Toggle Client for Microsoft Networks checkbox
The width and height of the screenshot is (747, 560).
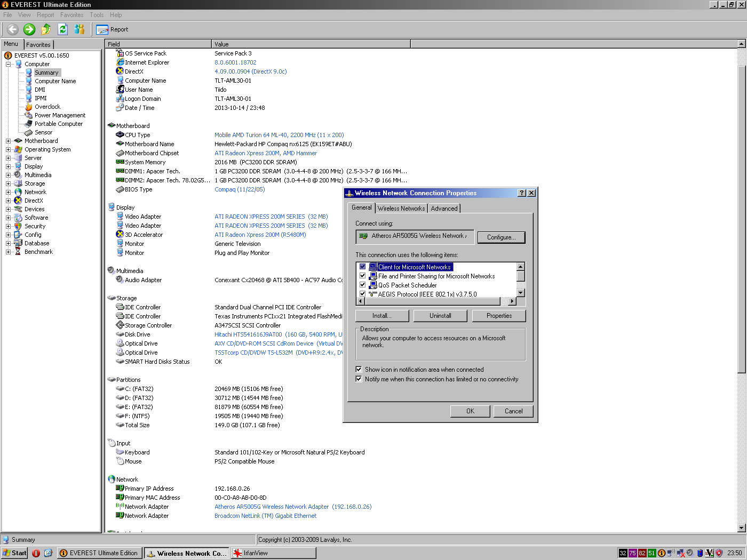[x=363, y=267]
